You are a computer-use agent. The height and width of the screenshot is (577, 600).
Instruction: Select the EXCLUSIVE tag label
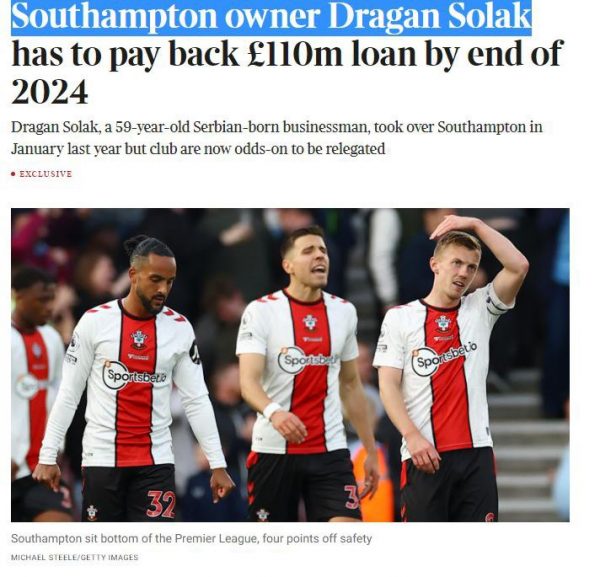click(x=46, y=174)
